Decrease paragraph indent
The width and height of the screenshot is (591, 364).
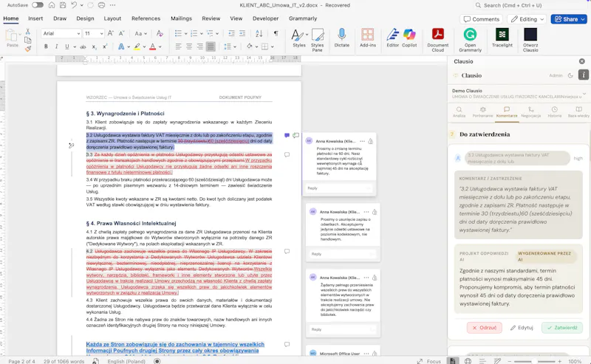[x=231, y=33]
